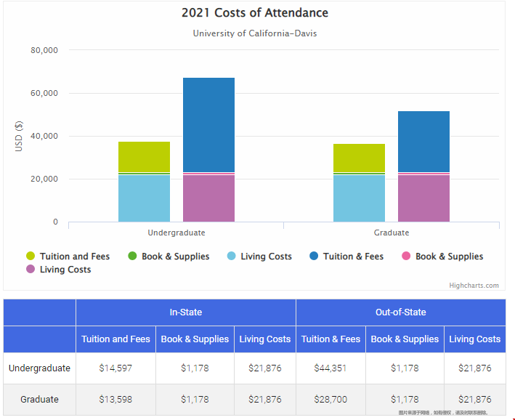Click the 20,000 y-axis label

click(44, 179)
